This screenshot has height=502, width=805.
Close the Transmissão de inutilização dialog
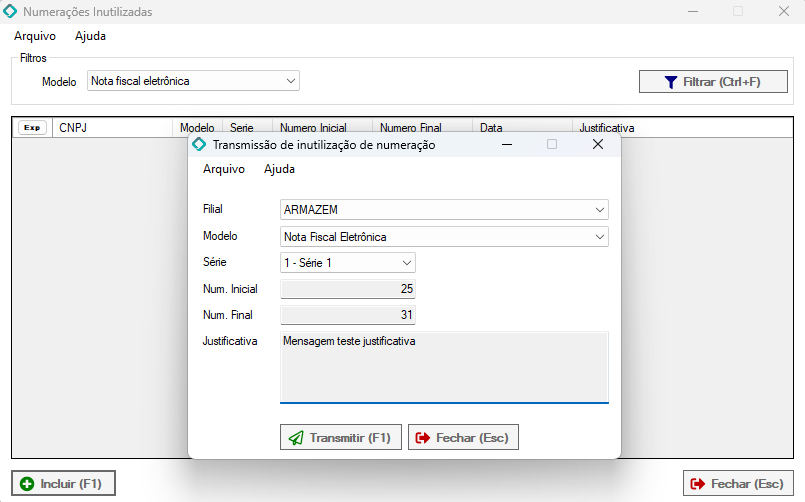[598, 145]
